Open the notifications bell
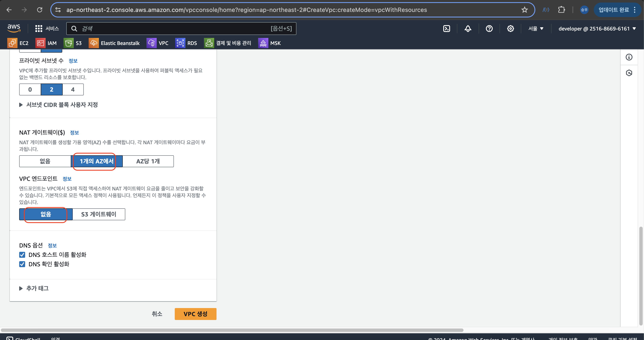This screenshot has width=644, height=340. coord(468,29)
